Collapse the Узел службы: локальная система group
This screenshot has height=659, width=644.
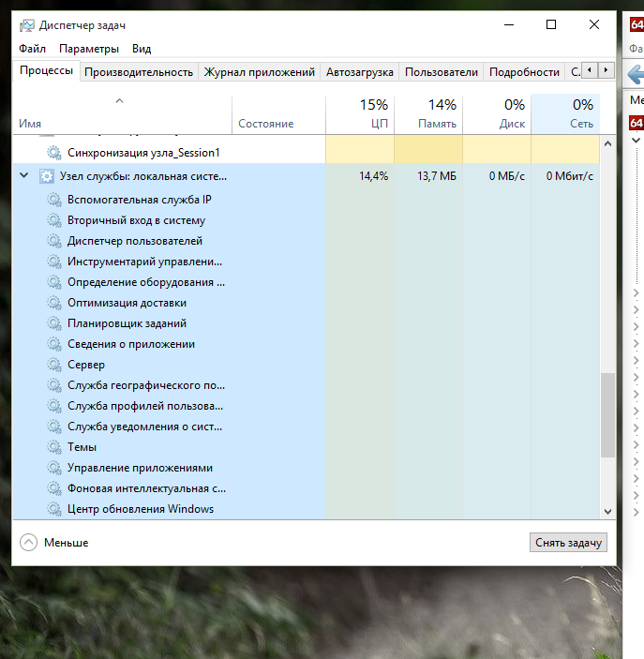pos(23,175)
